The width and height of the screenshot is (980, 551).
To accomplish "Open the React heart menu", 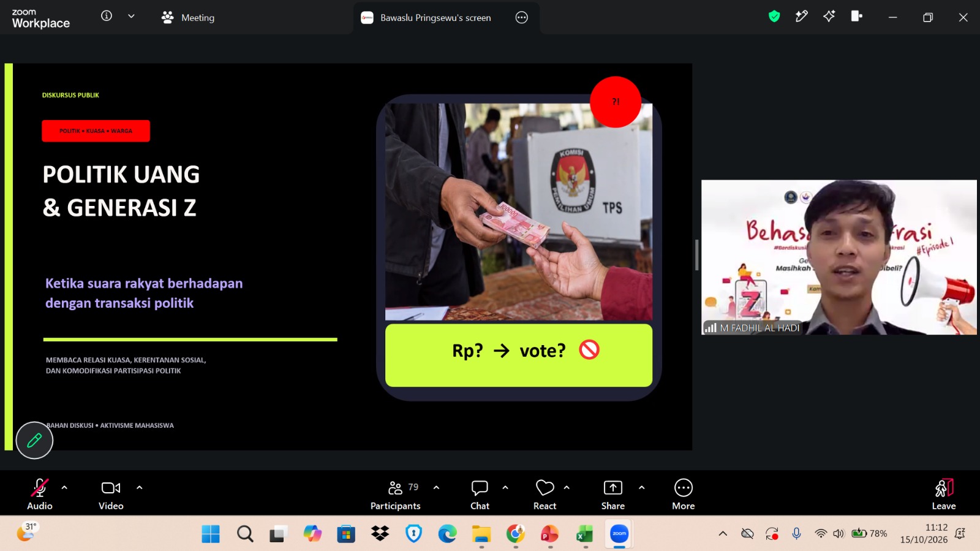I will point(545,495).
